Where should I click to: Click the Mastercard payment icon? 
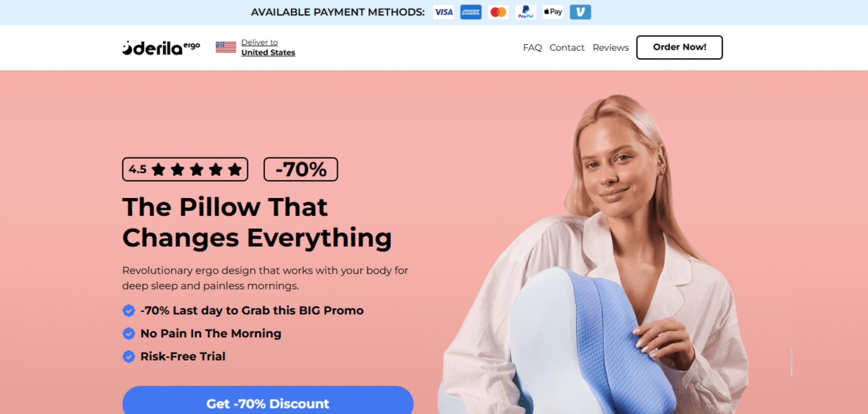coord(498,12)
